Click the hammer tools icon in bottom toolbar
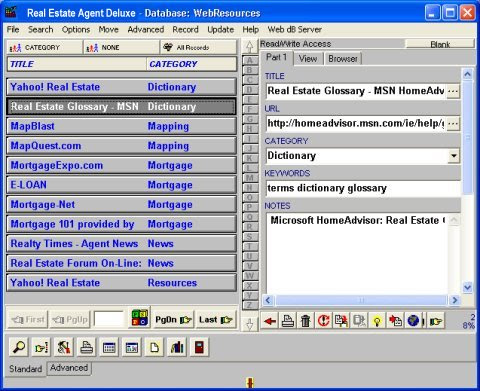The height and width of the screenshot is (391, 480). [x=64, y=347]
